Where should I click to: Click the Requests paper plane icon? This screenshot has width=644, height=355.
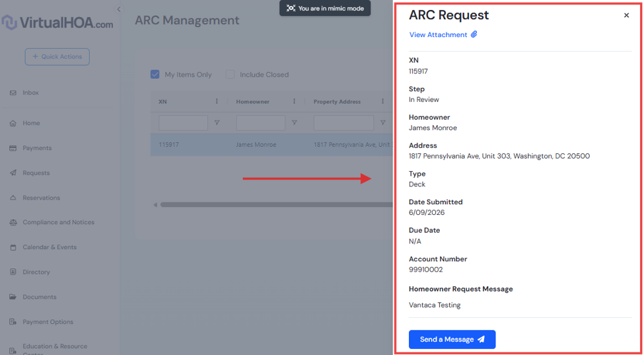[13, 173]
